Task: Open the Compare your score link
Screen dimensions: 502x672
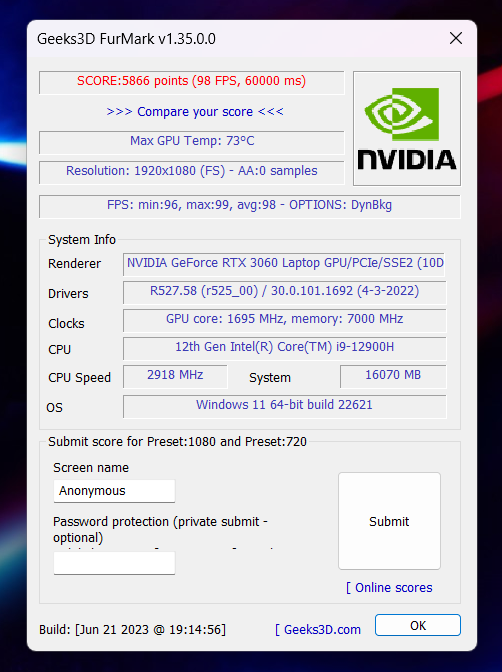Action: 195,112
